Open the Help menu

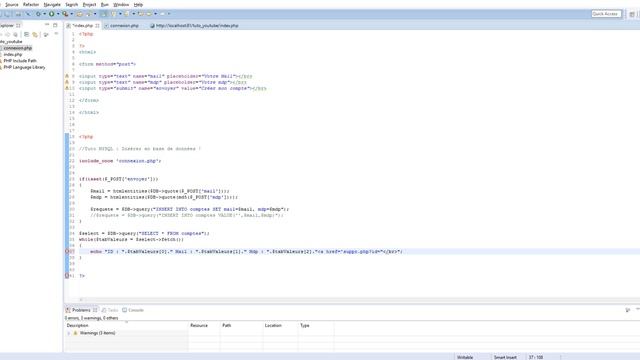[x=138, y=4]
